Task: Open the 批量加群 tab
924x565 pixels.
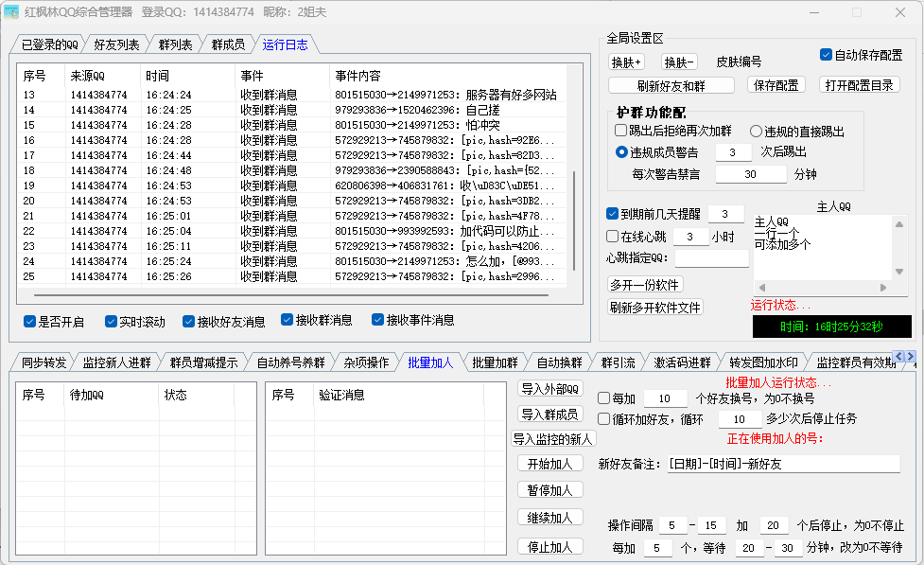Action: tap(495, 362)
